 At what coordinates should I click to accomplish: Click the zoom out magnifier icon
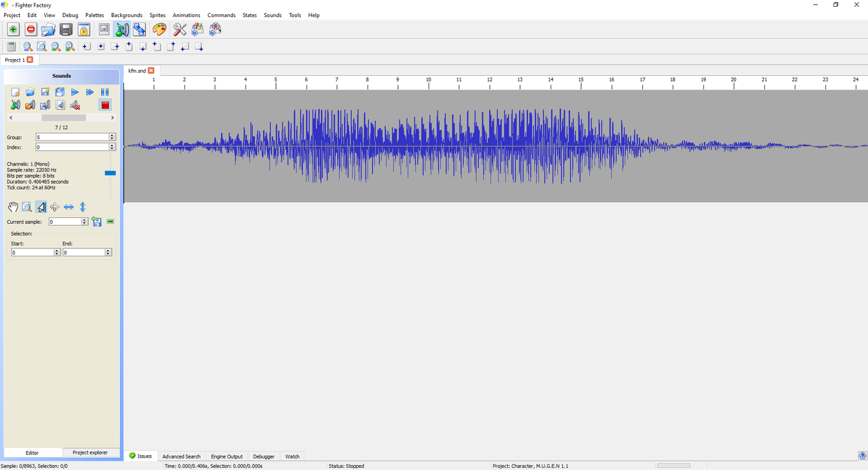(x=56, y=47)
